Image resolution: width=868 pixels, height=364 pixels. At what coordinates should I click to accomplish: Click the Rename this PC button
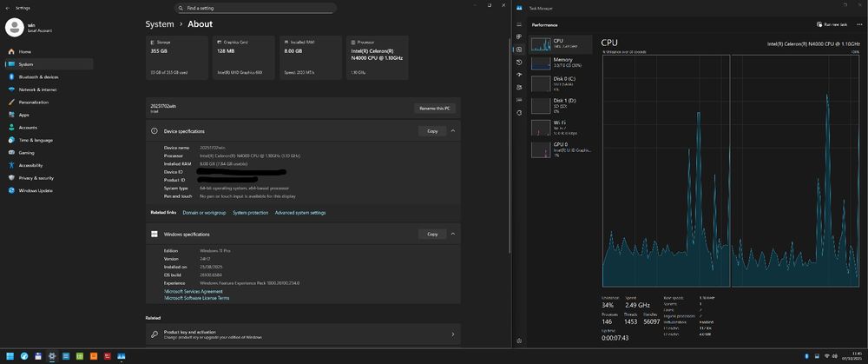point(435,108)
